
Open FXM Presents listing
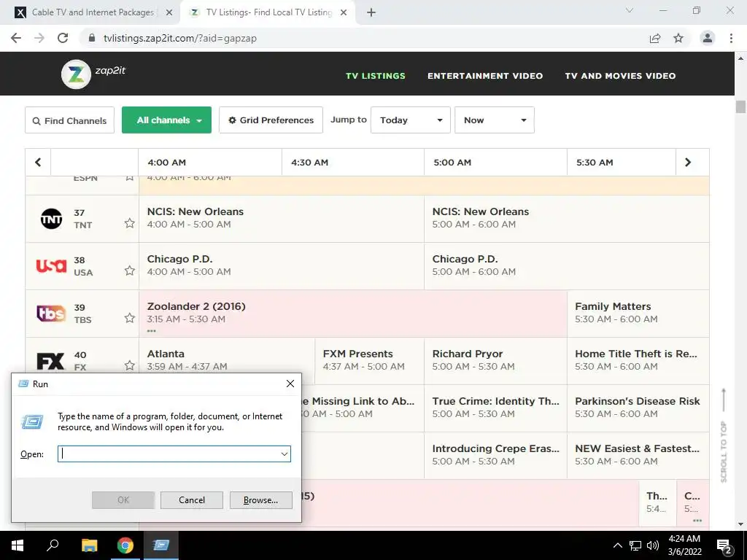pos(369,360)
